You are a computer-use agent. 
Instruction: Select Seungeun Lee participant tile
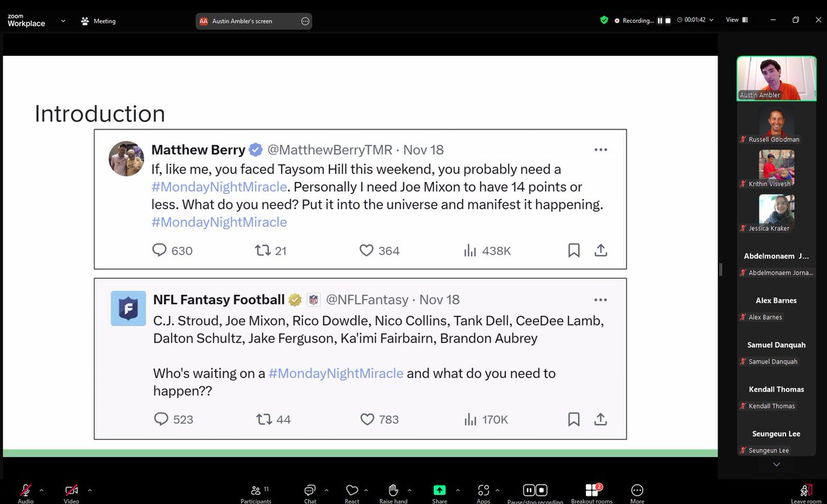[777, 433]
